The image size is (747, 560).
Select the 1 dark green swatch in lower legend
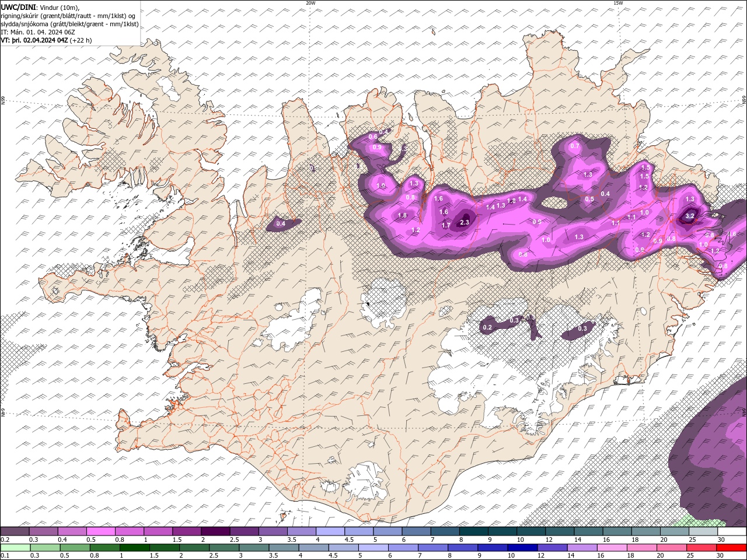[x=134, y=547]
